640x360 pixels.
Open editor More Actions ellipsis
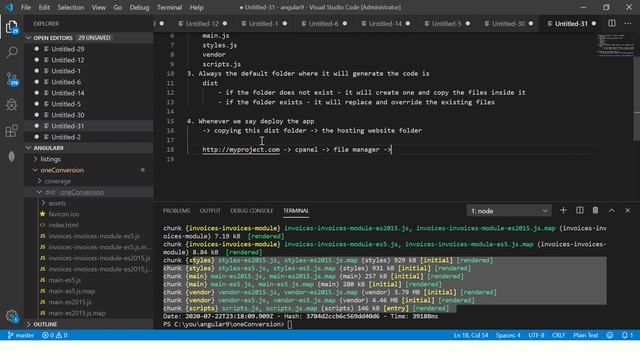627,23
